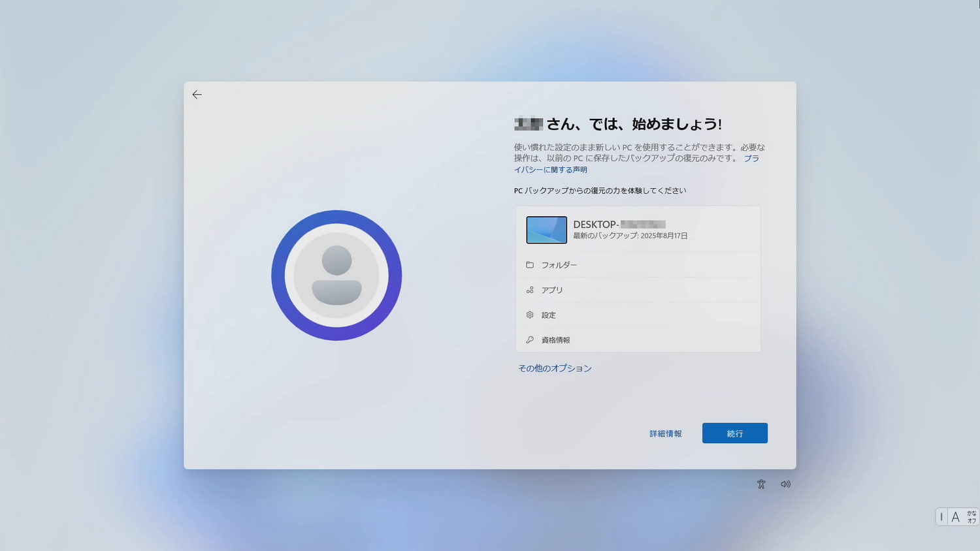Select the アプリ restore row

coord(638,290)
